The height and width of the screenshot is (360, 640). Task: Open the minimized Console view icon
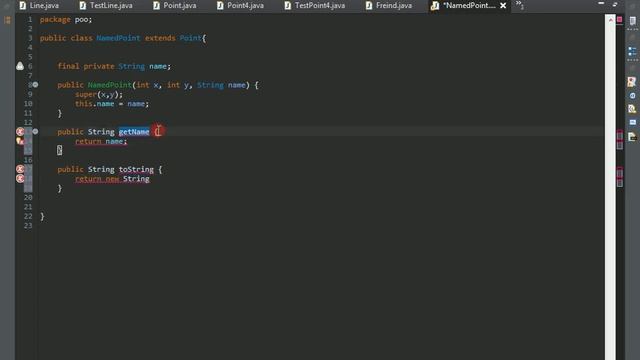[x=632, y=122]
